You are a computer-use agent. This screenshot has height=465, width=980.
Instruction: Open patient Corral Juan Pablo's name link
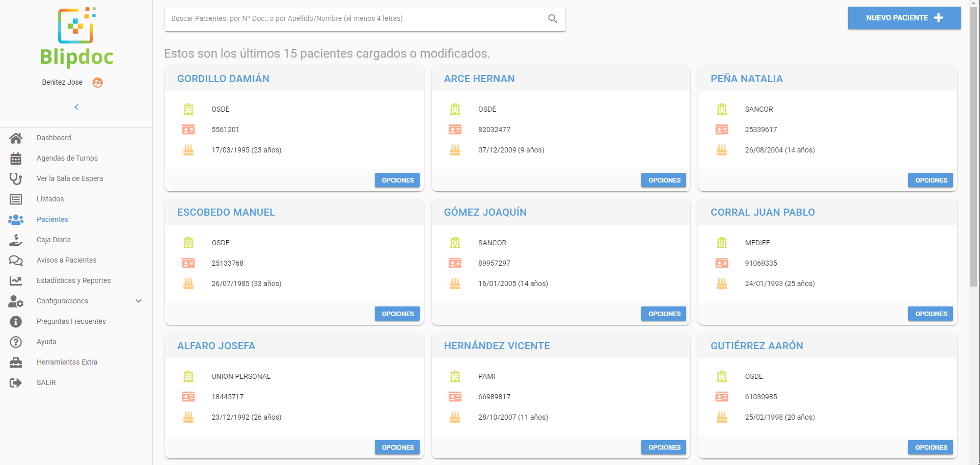763,213
